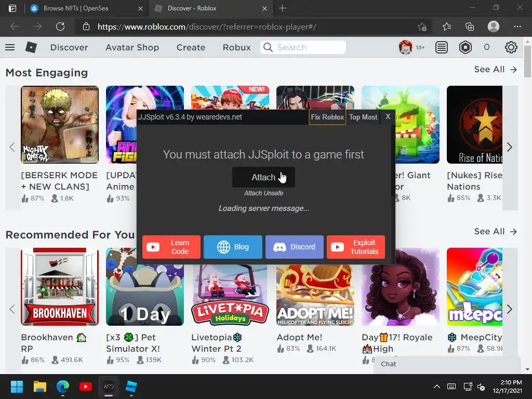
Task: Close the JJSploit window with X
Action: pyautogui.click(x=388, y=117)
